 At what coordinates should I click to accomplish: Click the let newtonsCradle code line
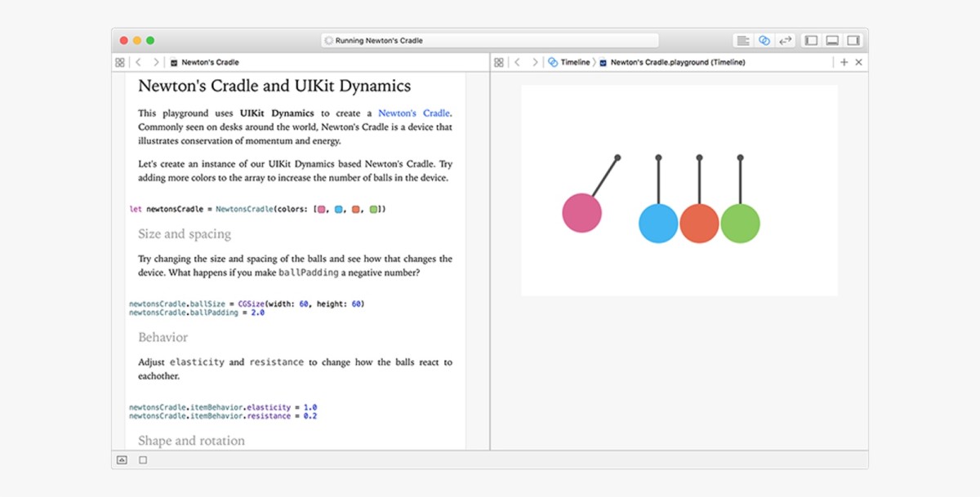[258, 210]
